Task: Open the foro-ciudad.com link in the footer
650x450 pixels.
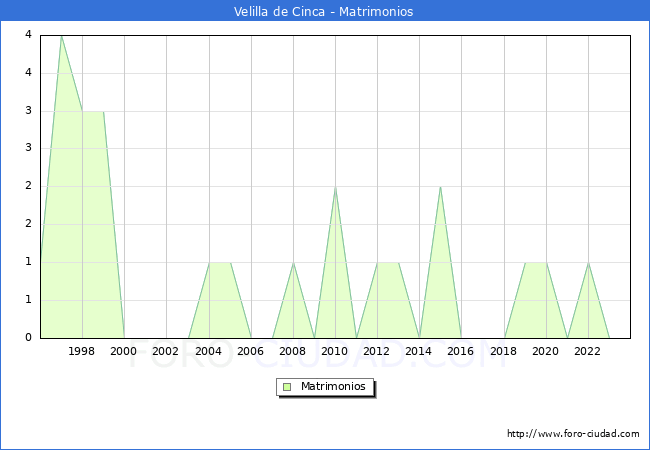Action: [x=573, y=434]
